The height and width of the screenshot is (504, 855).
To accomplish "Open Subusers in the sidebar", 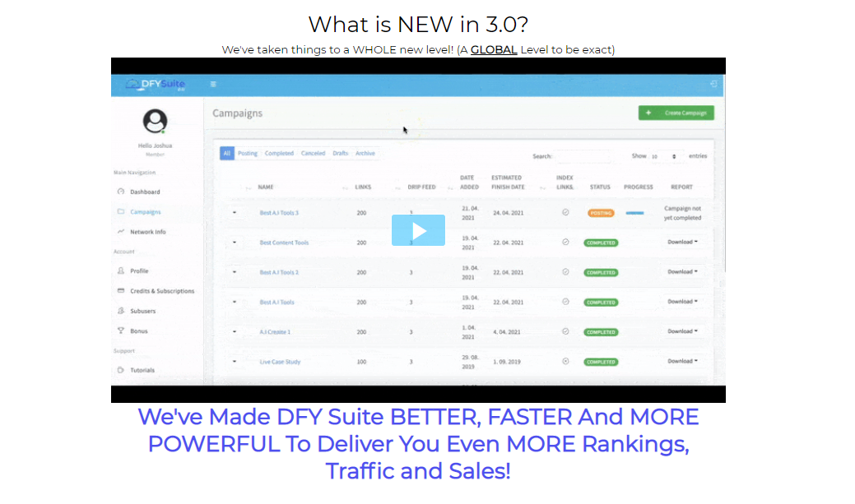I will [143, 311].
